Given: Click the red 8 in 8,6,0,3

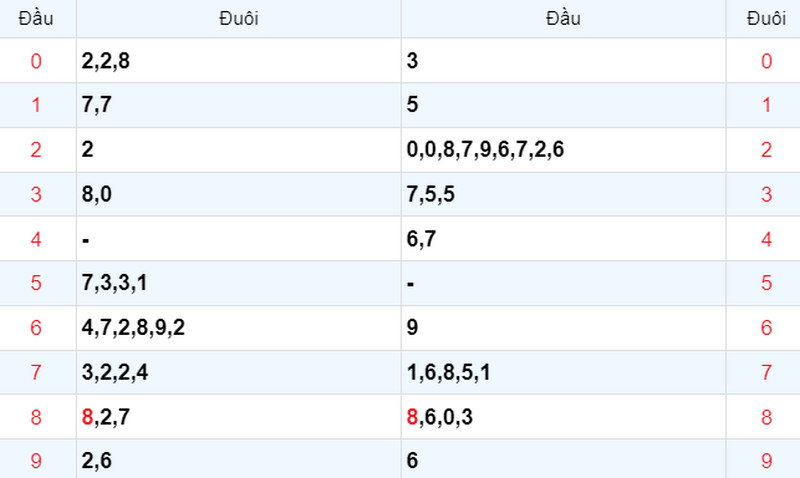Looking at the screenshot, I should [x=412, y=417].
